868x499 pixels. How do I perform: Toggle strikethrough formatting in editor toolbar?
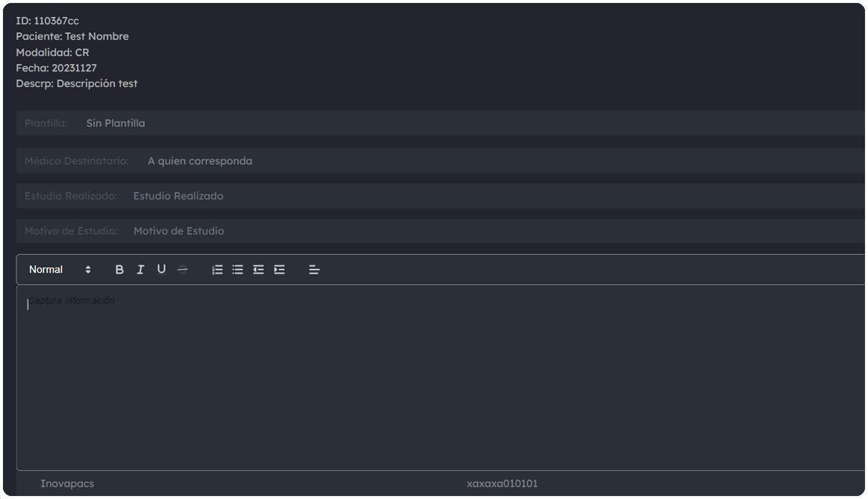182,270
